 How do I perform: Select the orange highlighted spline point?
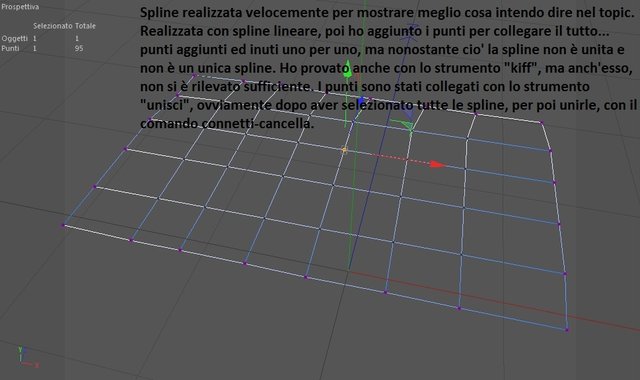tap(344, 150)
